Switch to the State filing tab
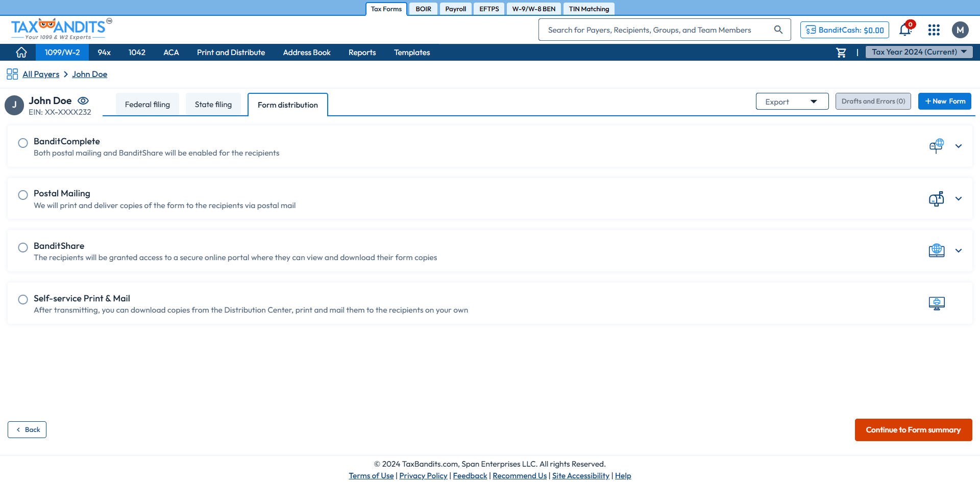This screenshot has height=486, width=980. pyautogui.click(x=213, y=105)
